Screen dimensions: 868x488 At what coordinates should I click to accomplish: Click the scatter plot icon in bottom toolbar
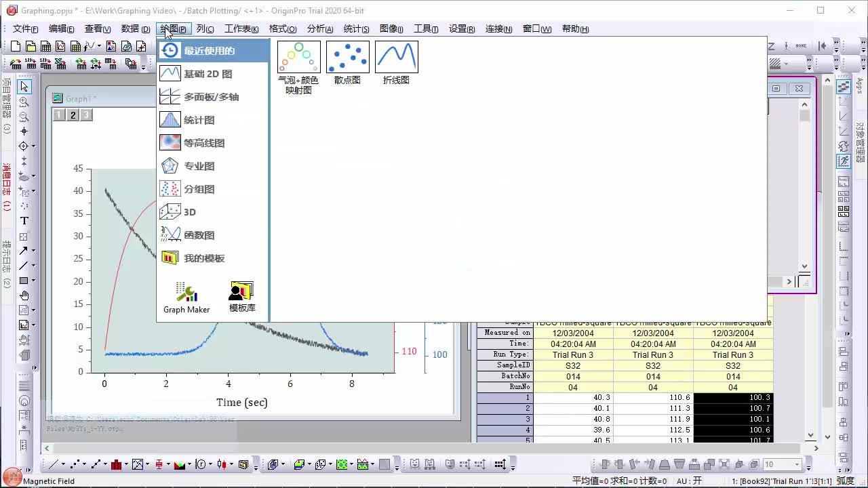coord(75,464)
